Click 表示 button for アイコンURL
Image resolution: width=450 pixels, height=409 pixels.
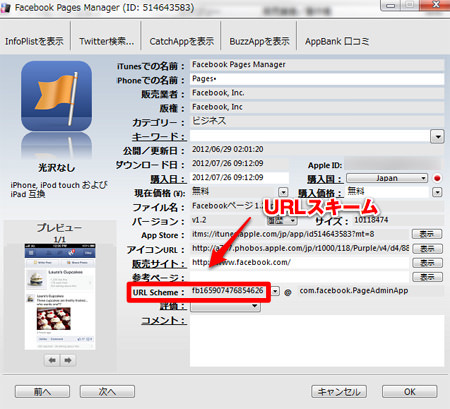click(x=427, y=248)
